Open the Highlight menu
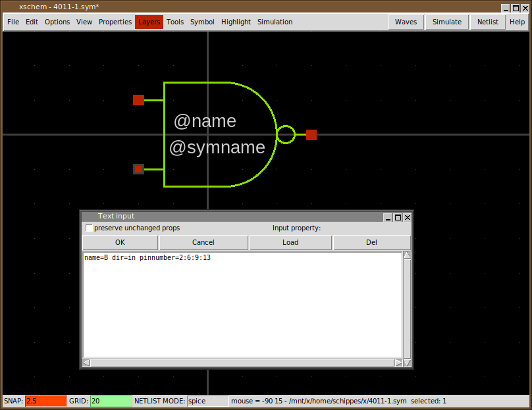 point(236,22)
